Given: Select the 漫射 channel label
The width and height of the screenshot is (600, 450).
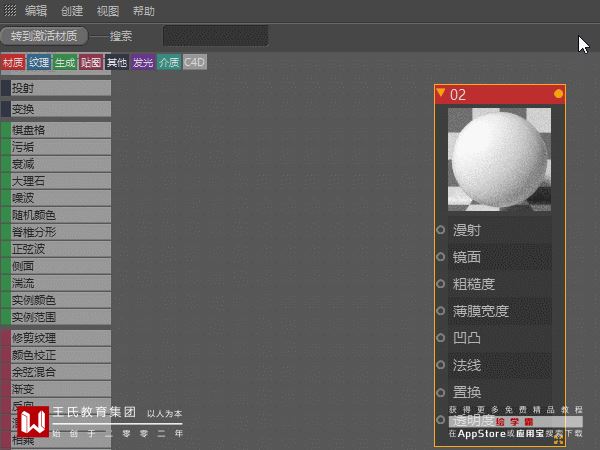Looking at the screenshot, I should click(467, 230).
